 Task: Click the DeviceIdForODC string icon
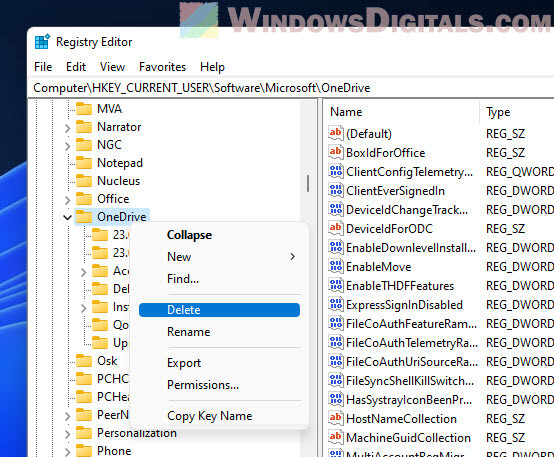click(336, 228)
